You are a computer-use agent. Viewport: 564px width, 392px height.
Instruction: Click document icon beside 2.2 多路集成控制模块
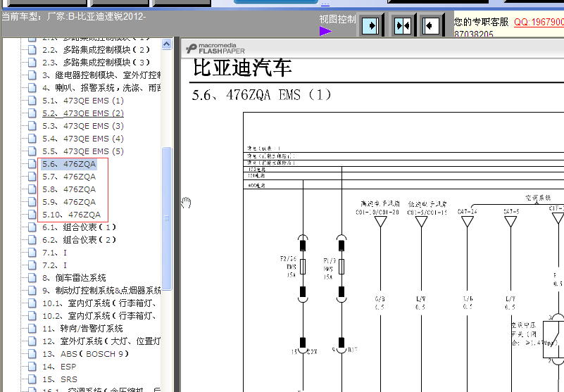click(x=32, y=50)
